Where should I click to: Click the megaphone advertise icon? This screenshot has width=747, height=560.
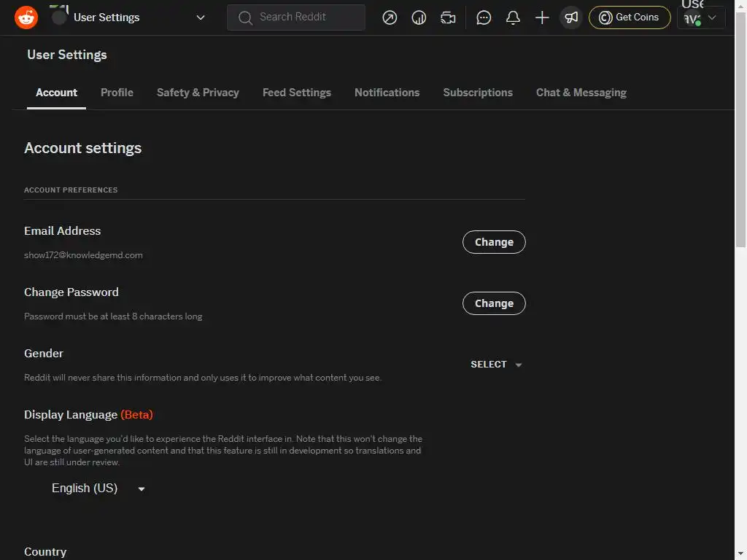(570, 18)
